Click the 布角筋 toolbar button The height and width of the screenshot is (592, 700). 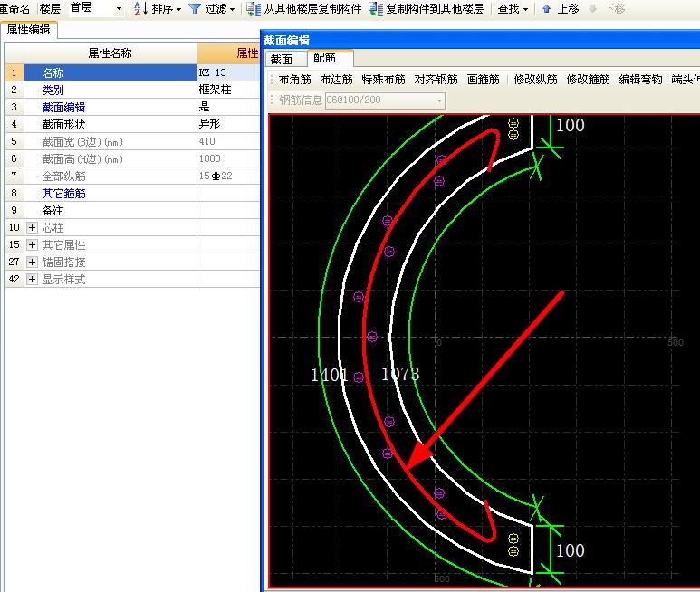(x=294, y=80)
